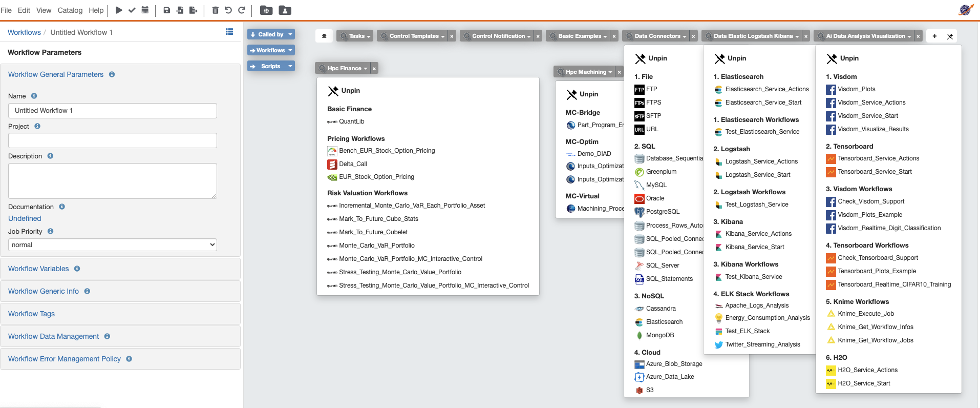Open the Plan calendar icon in toolbar
The image size is (980, 408).
tap(145, 10)
